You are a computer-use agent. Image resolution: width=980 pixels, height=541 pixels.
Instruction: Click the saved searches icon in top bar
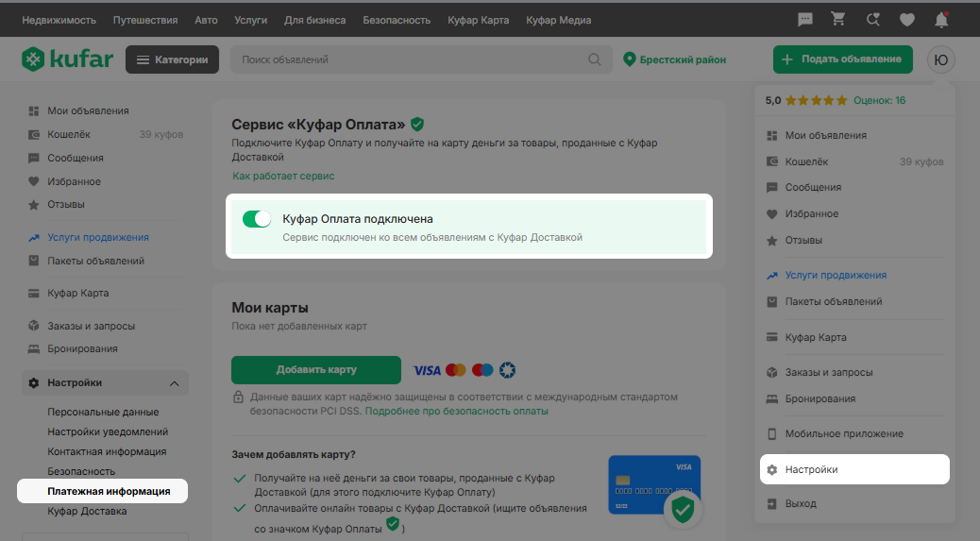[x=873, y=20]
